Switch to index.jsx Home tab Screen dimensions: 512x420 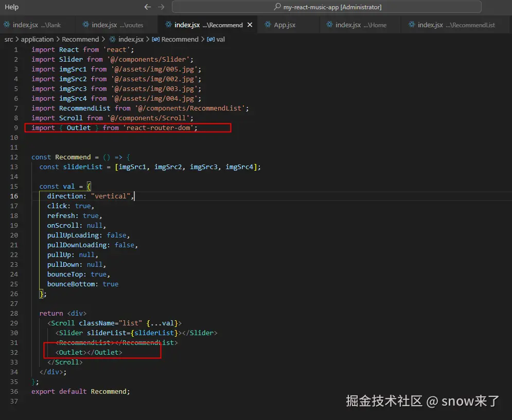point(361,25)
